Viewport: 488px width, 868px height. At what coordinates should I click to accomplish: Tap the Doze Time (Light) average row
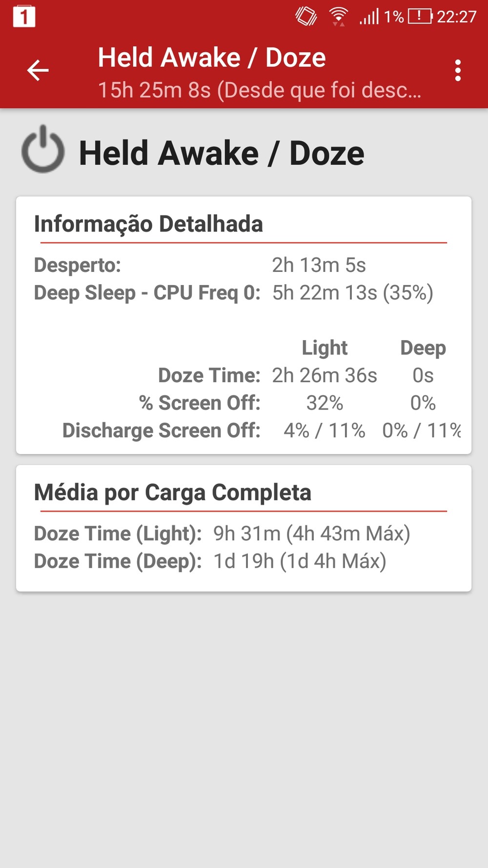pyautogui.click(x=222, y=534)
